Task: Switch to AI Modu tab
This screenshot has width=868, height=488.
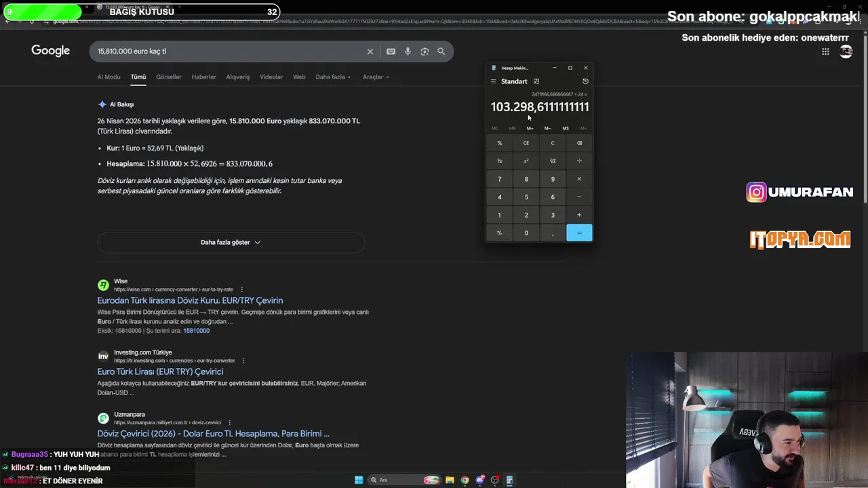Action: pos(108,77)
